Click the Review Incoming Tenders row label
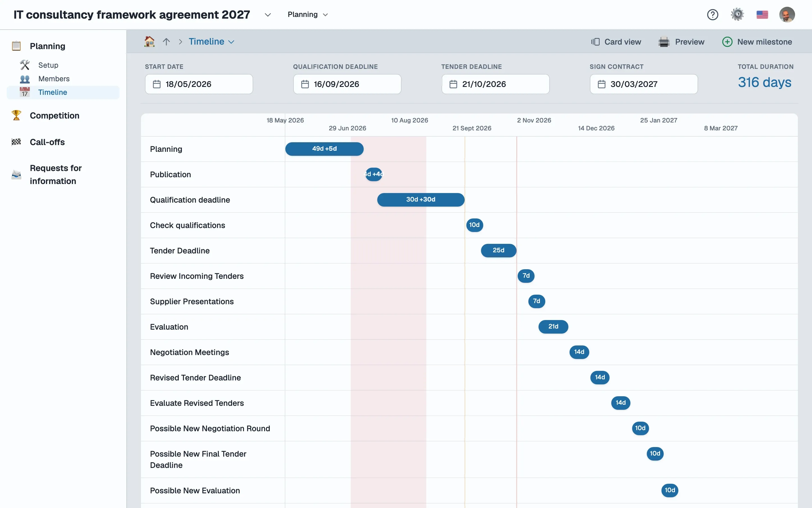Screen dimensions: 812x508 click(197, 276)
